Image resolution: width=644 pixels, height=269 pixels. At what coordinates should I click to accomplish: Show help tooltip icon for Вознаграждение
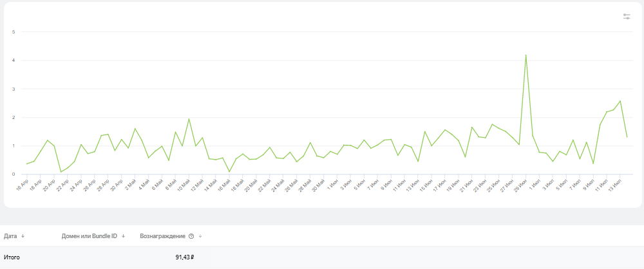pos(191,236)
